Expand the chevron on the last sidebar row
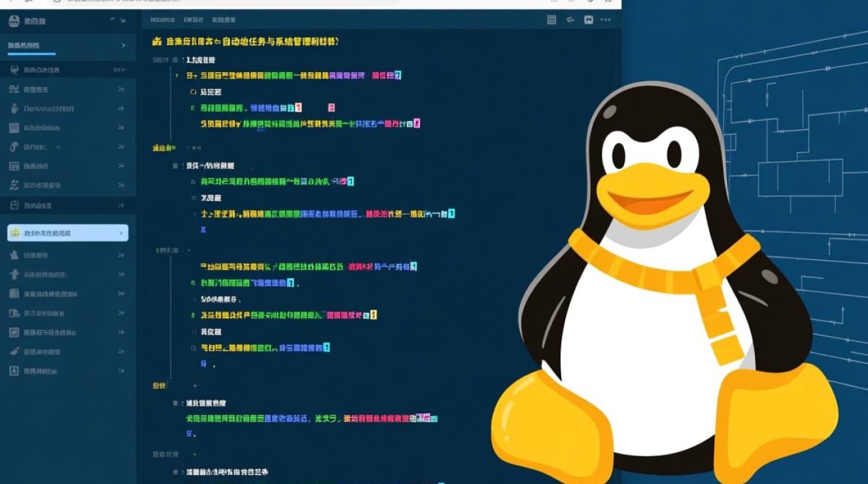This screenshot has height=484, width=868. pyautogui.click(x=121, y=371)
